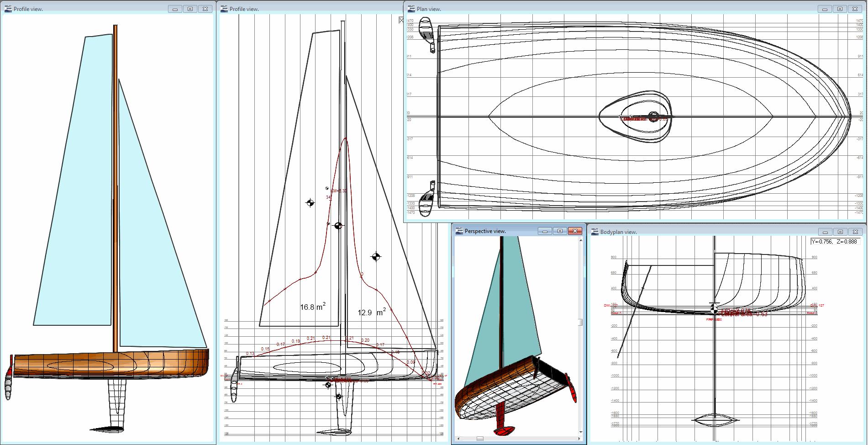Minimize the Bodyplan view window
This screenshot has height=445, width=868.
tap(825, 232)
